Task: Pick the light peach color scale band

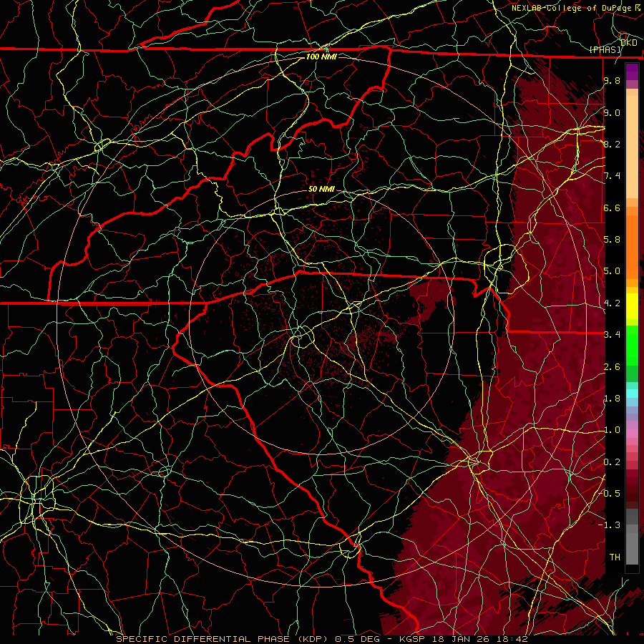Action: [632, 148]
